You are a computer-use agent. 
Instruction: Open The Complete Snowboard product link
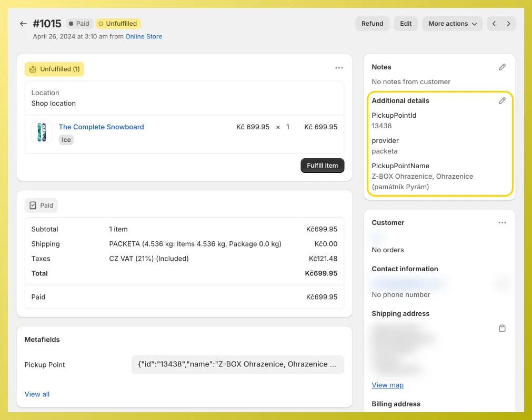[x=101, y=127]
